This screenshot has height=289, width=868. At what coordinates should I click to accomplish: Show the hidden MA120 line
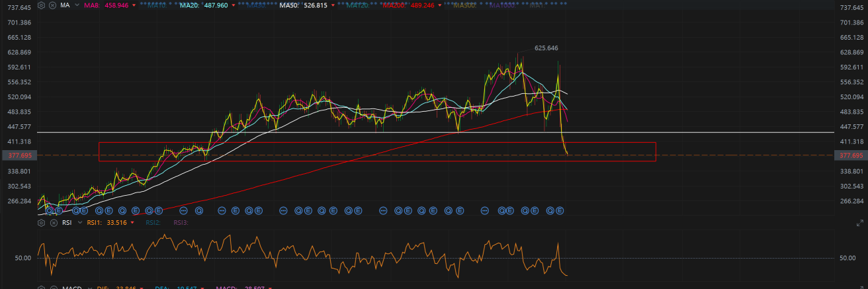coord(357,5)
